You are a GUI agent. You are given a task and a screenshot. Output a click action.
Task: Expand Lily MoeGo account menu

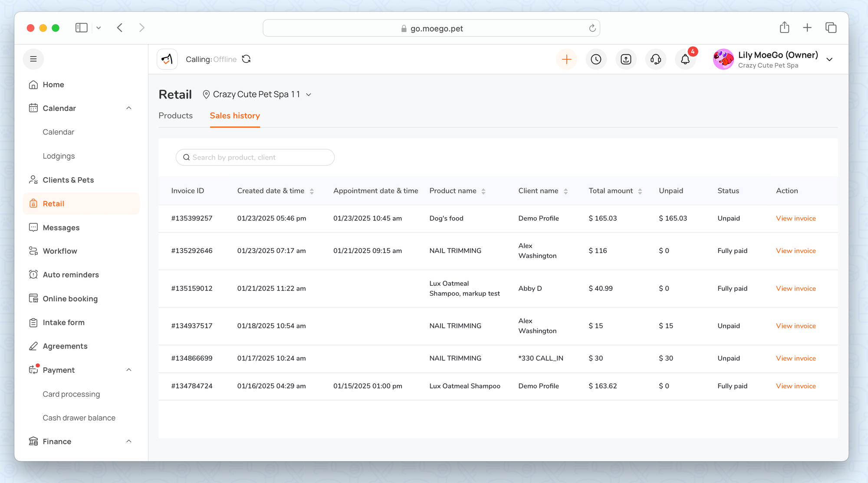pyautogui.click(x=829, y=59)
